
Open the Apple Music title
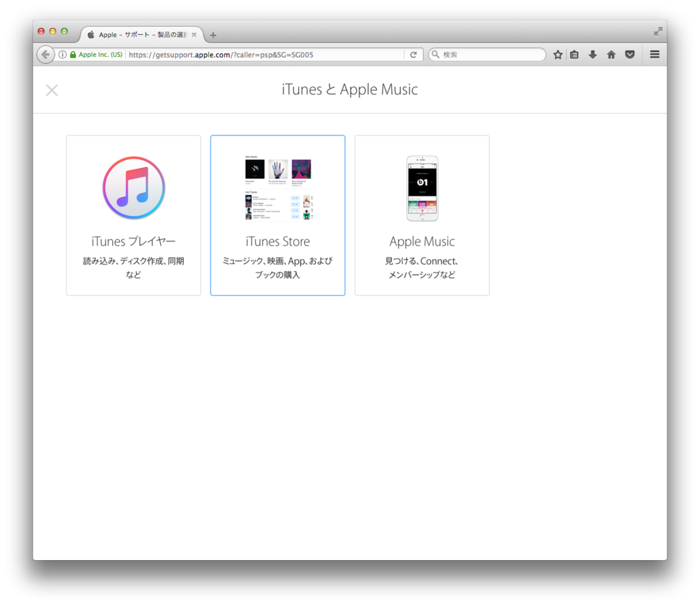(x=422, y=241)
